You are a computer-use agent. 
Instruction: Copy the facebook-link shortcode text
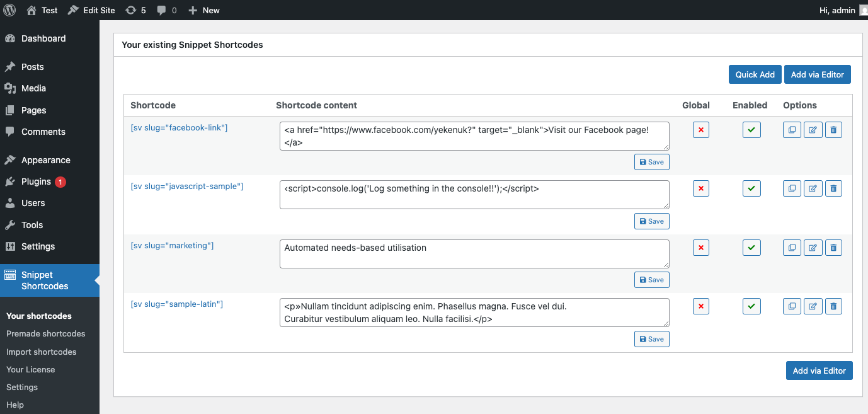(179, 128)
